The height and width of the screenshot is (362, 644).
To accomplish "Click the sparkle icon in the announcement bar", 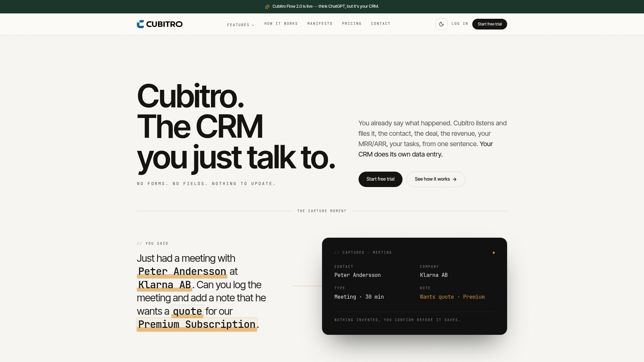I will 267,7.
